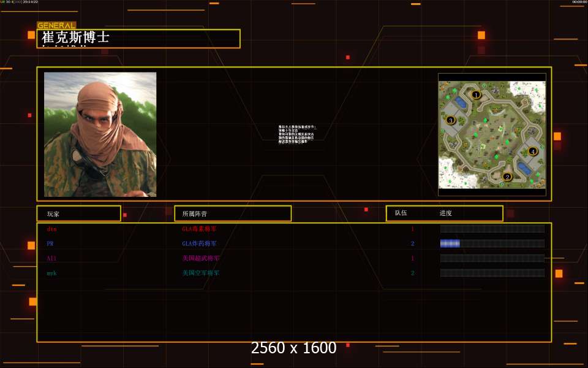588x368 pixels.
Task: Click the 美国超武将军 faction entry
Action: [x=201, y=258]
